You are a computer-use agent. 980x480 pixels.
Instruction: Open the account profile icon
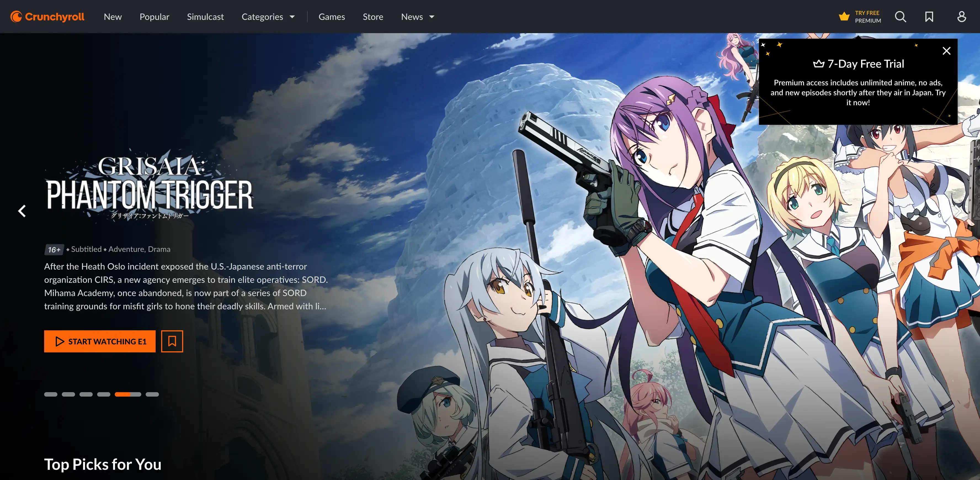[961, 17]
